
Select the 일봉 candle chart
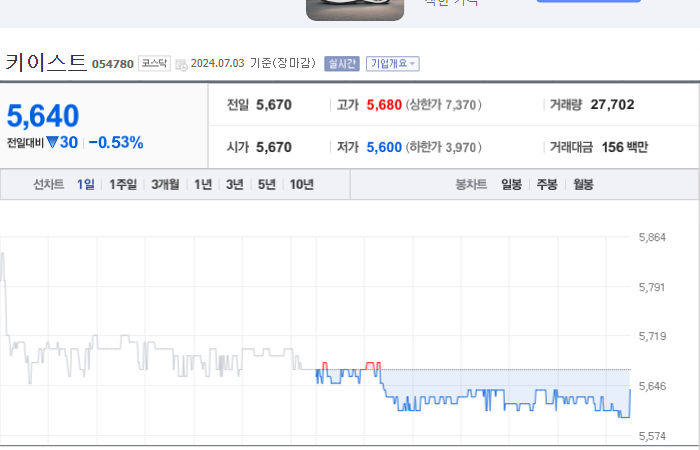(x=512, y=184)
